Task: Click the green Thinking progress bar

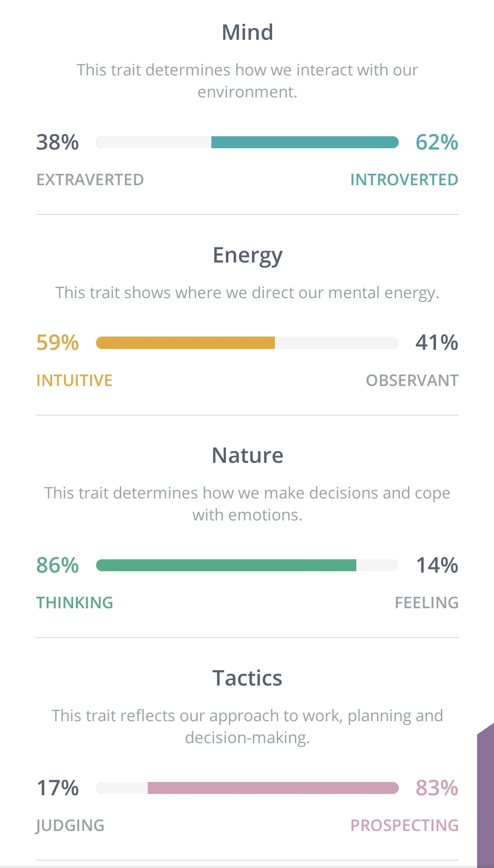Action: [x=226, y=565]
